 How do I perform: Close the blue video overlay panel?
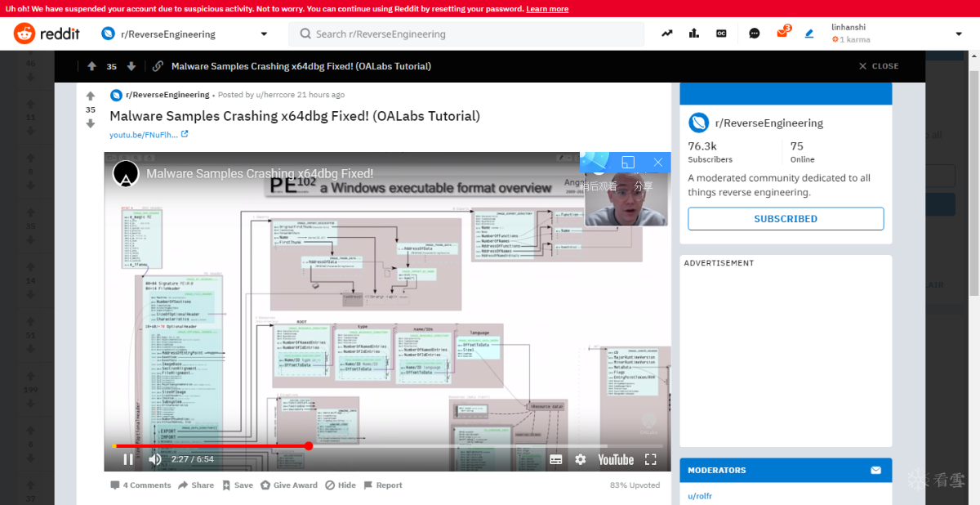click(657, 162)
